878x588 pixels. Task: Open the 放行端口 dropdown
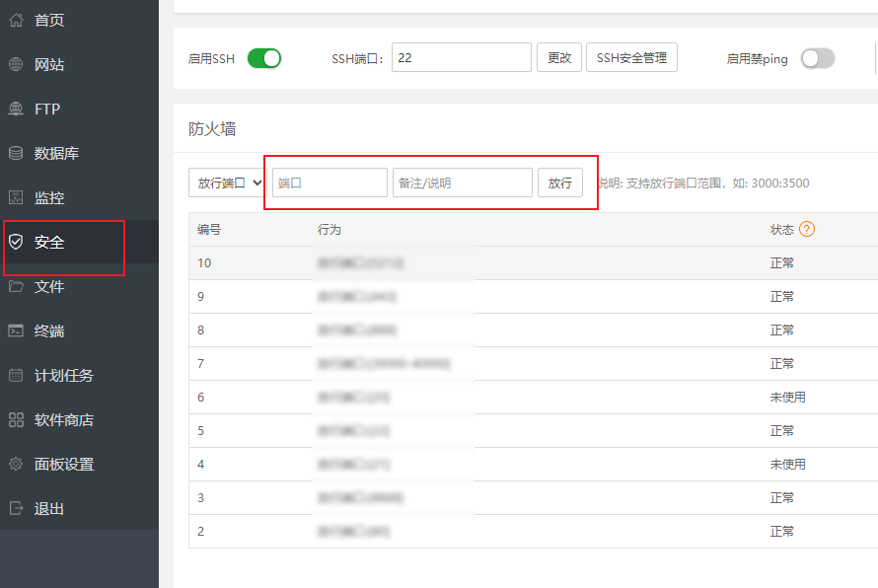click(227, 183)
